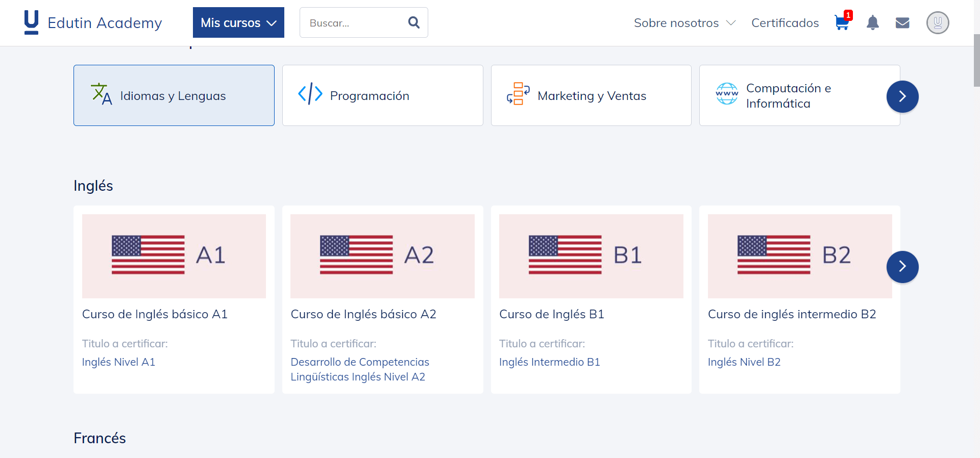This screenshot has height=458, width=980.
Task: Open the Certificados link
Action: coord(785,23)
